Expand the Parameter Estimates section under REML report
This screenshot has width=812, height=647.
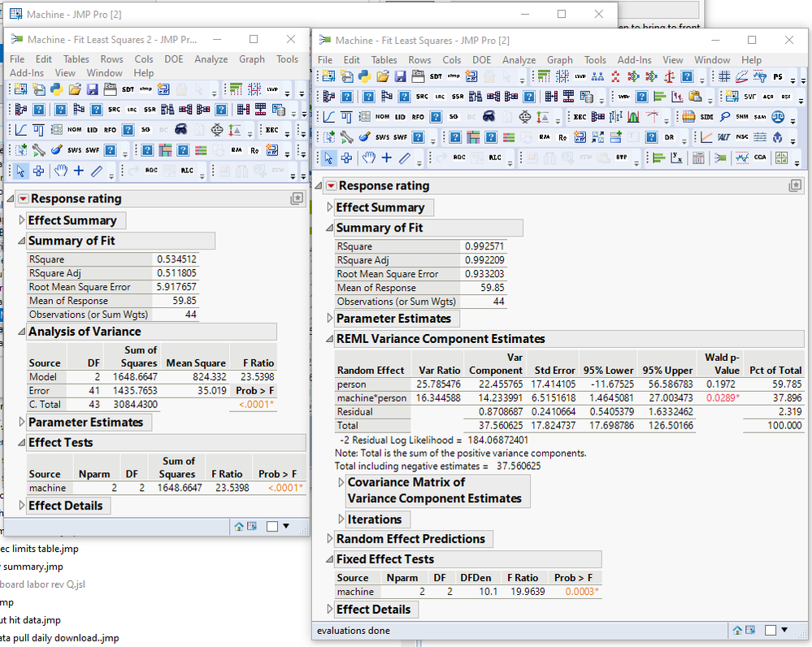[329, 319]
